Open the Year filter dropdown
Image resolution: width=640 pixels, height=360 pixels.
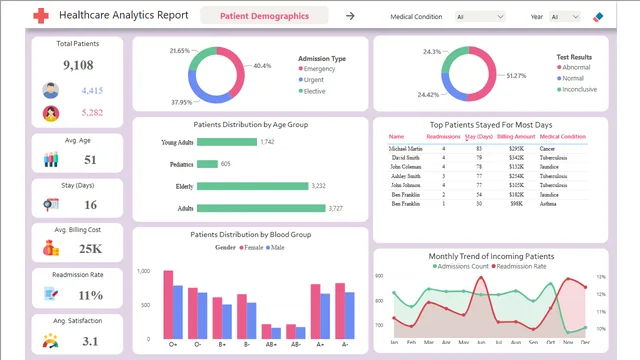point(565,17)
